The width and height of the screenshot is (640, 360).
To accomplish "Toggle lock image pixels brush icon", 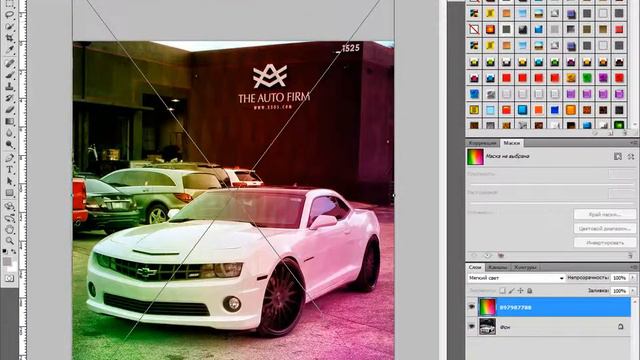I will pyautogui.click(x=511, y=291).
